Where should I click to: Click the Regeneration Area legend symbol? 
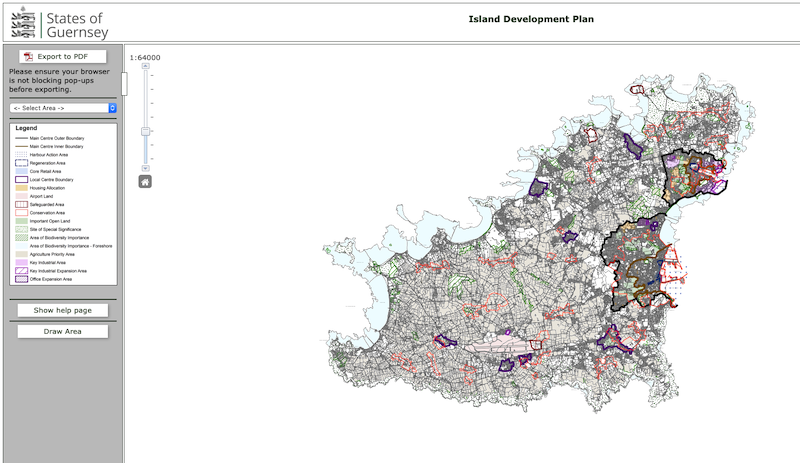(x=21, y=163)
